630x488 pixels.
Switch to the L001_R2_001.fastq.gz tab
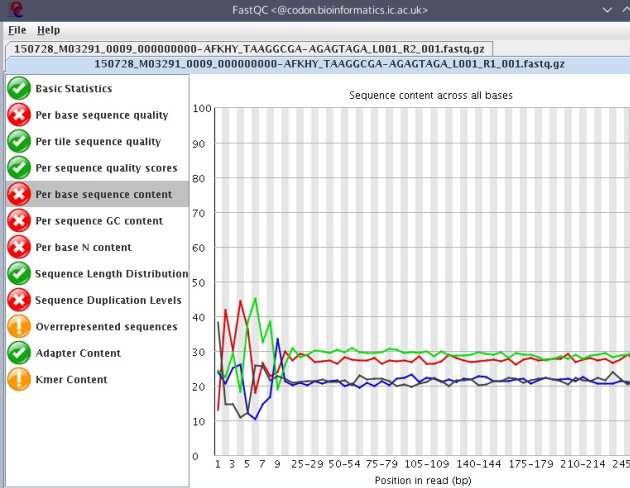point(250,48)
